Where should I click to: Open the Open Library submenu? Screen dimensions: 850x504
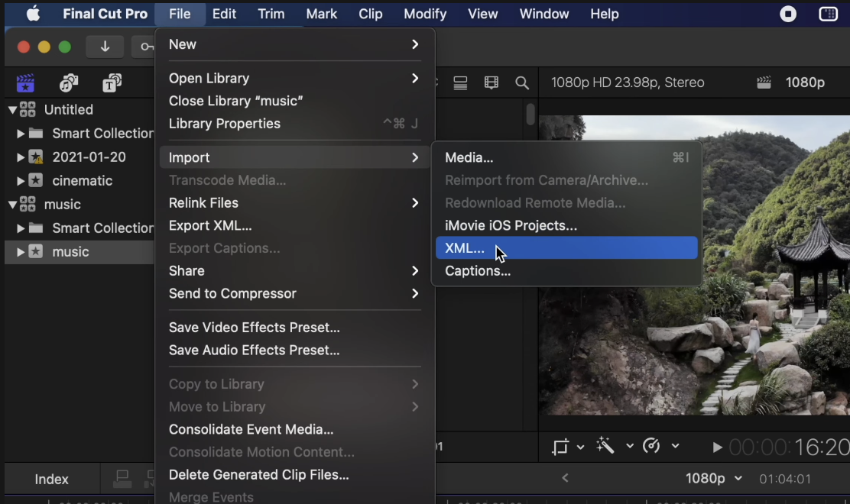[x=294, y=79]
